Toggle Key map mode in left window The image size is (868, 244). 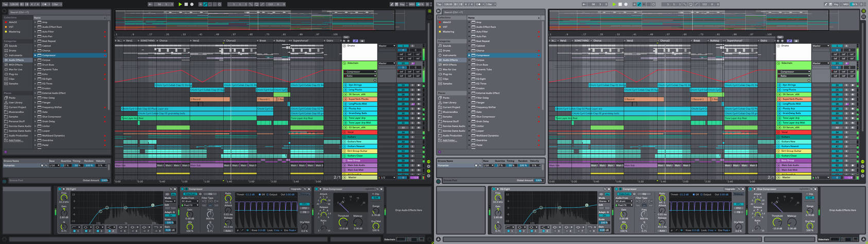[403, 4]
